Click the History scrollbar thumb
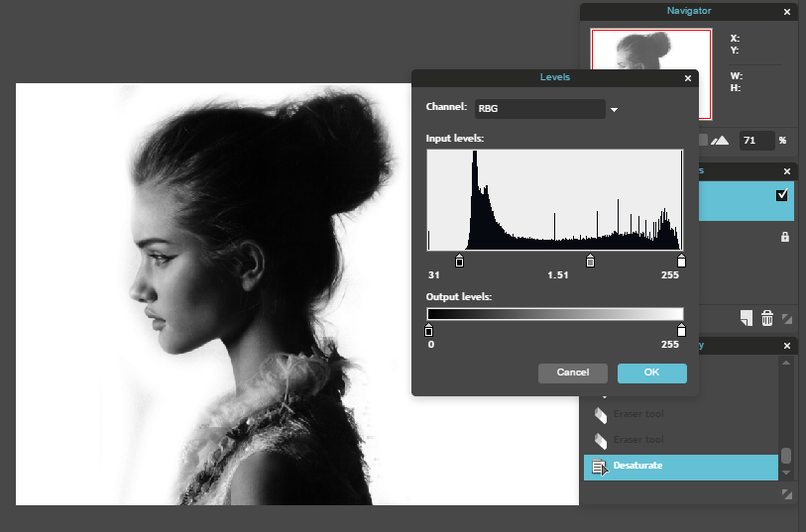806x532 pixels. click(x=786, y=456)
